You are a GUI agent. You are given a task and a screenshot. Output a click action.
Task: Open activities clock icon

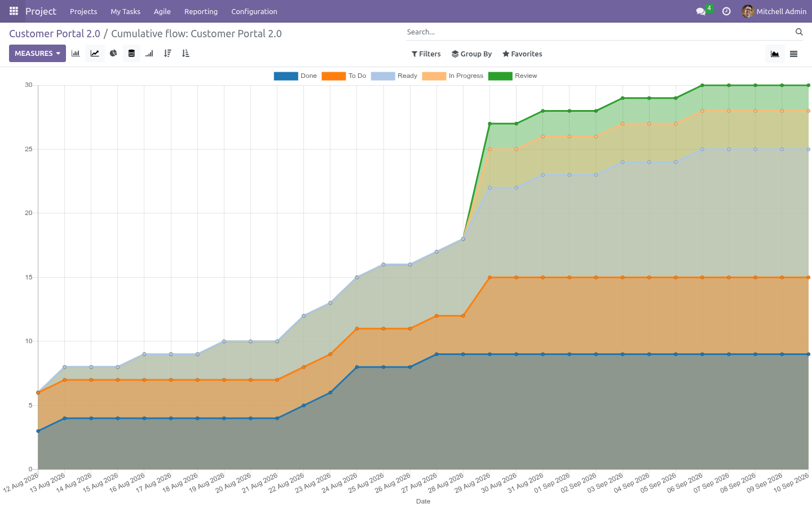coord(726,11)
